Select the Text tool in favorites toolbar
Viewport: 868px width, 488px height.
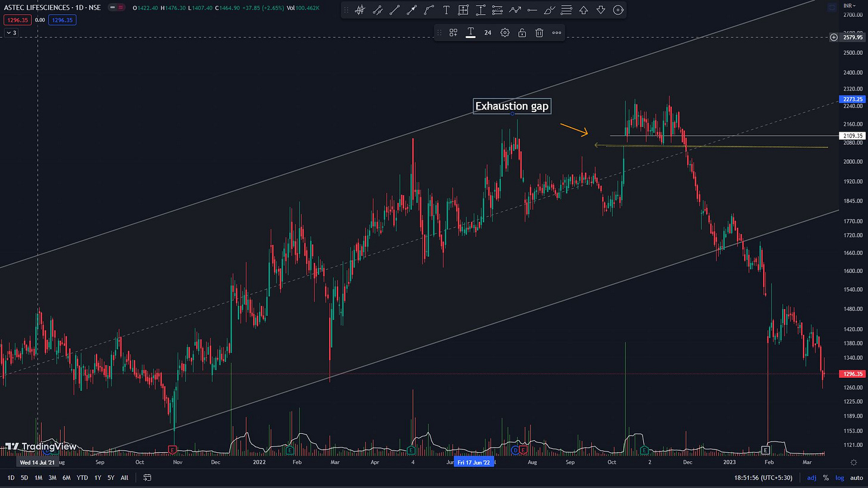(x=446, y=10)
